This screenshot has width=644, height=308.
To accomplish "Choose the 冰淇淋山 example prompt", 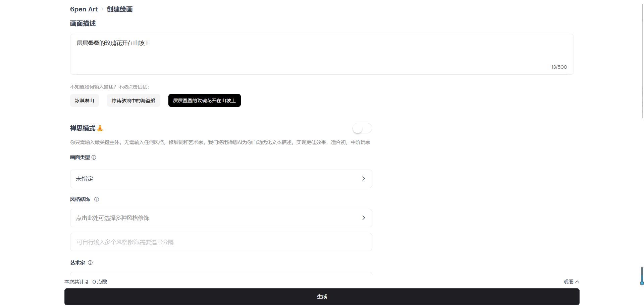I will [85, 101].
